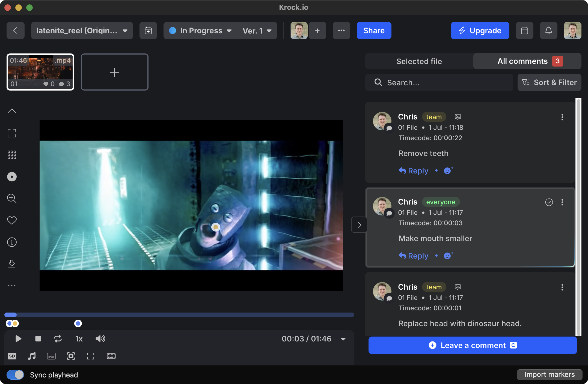This screenshot has width=588, height=384.
Task: Open the notifications bell
Action: [x=548, y=31]
